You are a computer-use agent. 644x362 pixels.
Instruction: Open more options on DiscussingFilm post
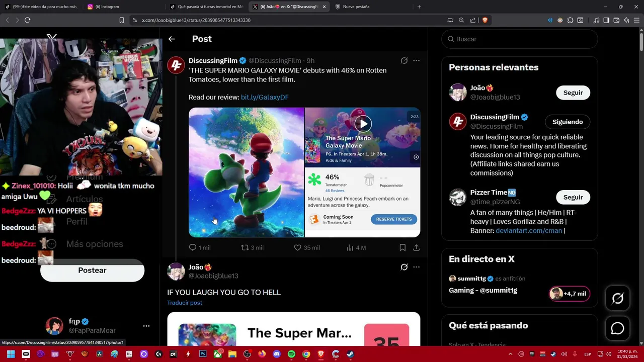(x=416, y=60)
